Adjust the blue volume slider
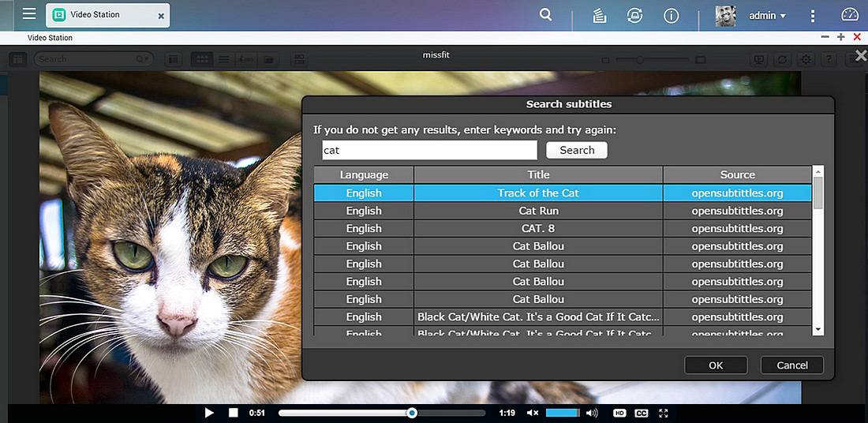 coord(563,413)
